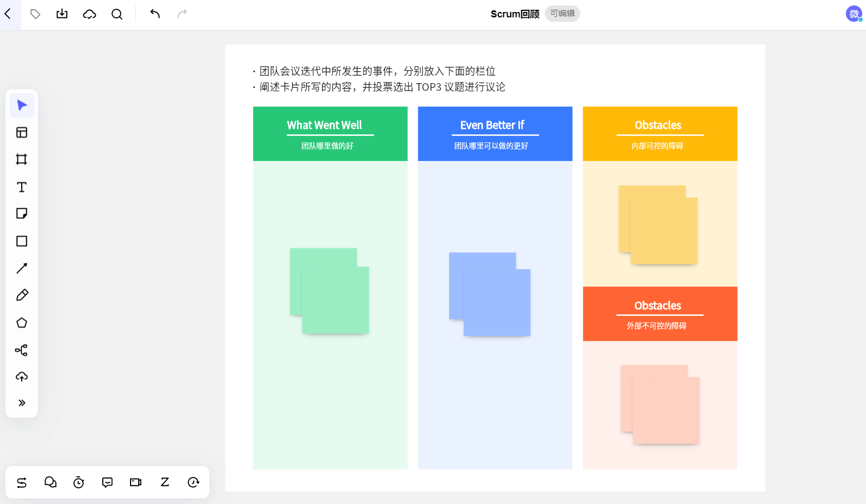Click the search magnifier icon

point(117,14)
